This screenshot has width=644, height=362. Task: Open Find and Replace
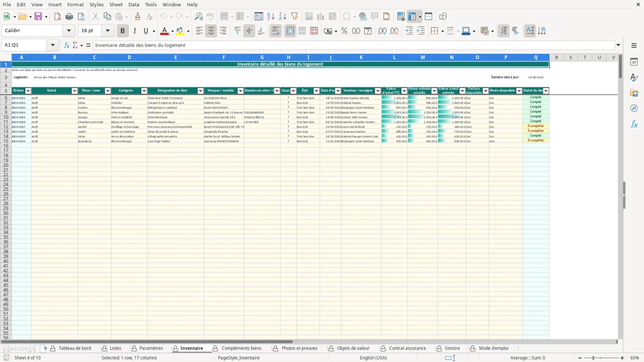[x=198, y=16]
